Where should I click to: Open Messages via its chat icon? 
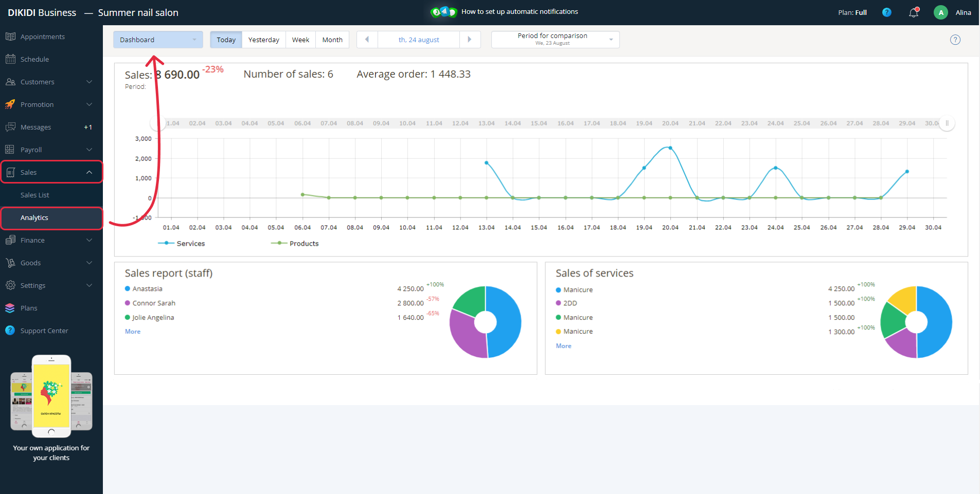(x=10, y=127)
